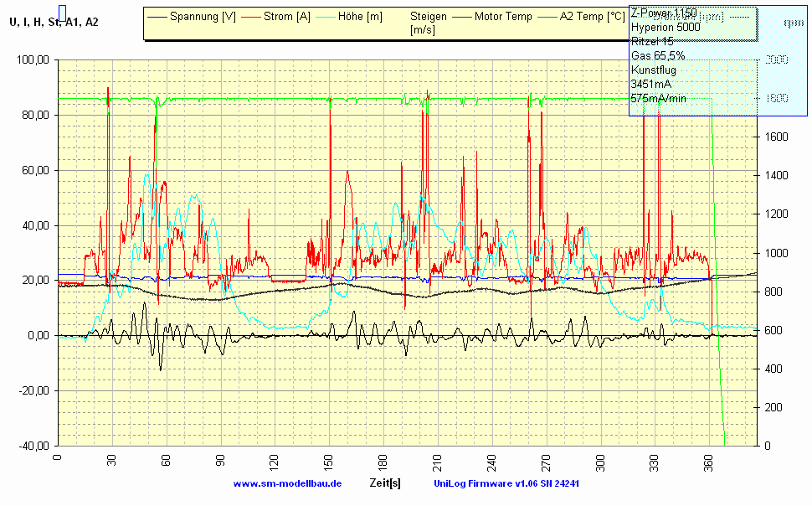
Task: Select the Kunstflug annotation text
Action: [x=654, y=70]
